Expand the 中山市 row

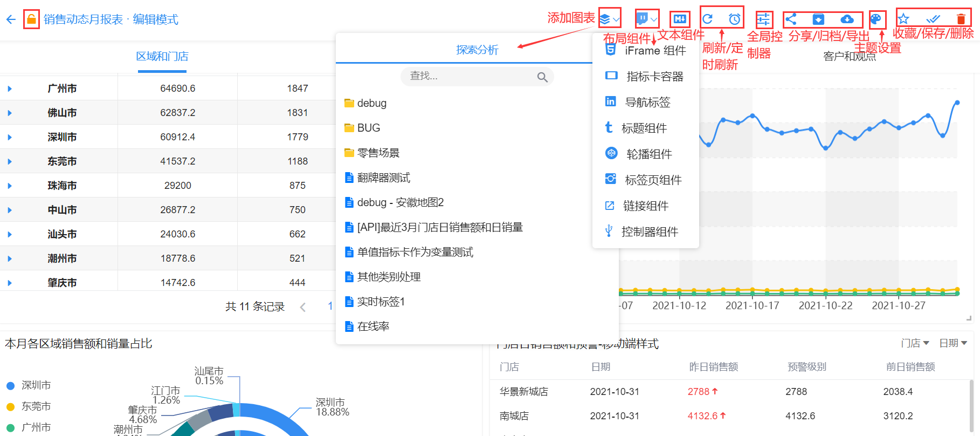click(x=10, y=210)
